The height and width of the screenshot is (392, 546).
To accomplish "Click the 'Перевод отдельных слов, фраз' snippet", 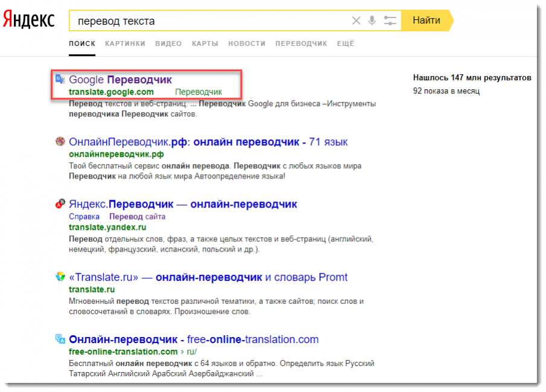I will coord(221,244).
